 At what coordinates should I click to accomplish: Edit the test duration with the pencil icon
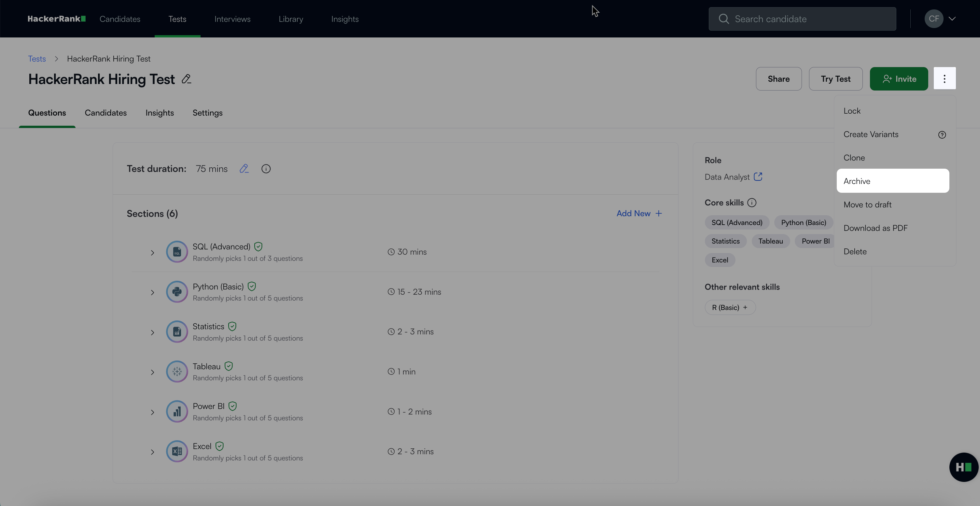tap(244, 169)
